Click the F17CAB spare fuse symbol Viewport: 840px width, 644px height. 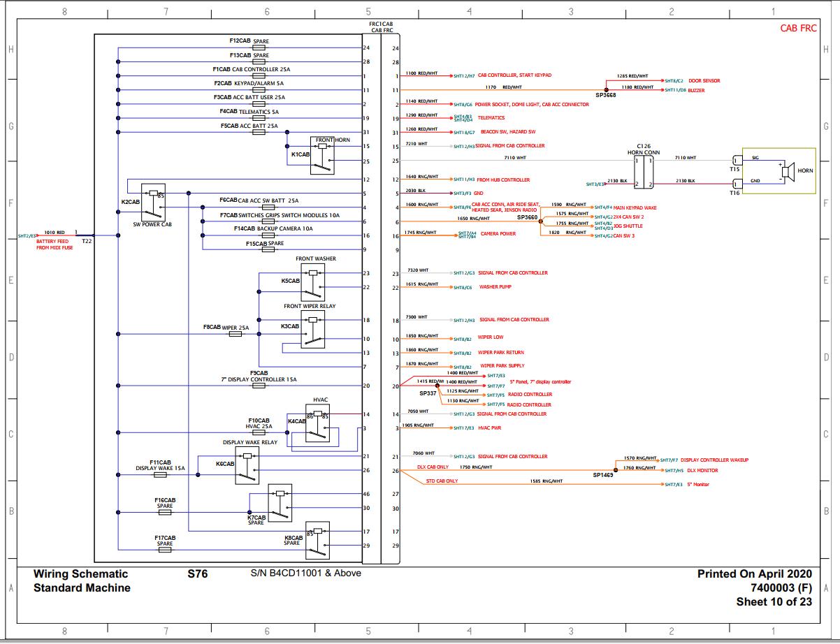pos(165,550)
